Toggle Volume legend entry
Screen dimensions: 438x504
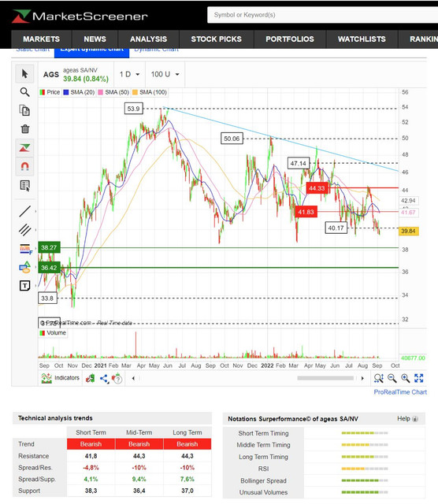point(53,332)
